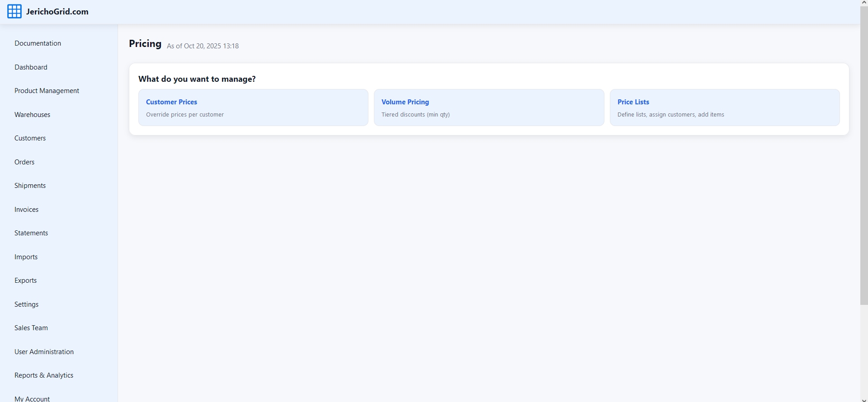Go to Documentation in the sidebar
868x402 pixels.
(x=38, y=43)
